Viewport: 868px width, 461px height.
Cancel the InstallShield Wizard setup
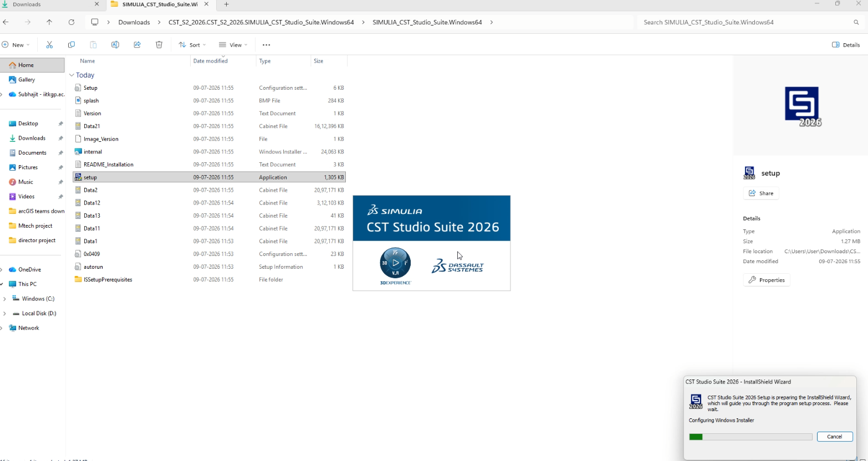click(835, 437)
